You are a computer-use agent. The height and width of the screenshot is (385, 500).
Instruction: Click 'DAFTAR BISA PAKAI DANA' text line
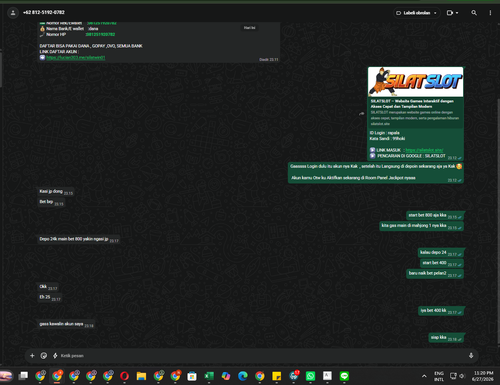(x=91, y=46)
